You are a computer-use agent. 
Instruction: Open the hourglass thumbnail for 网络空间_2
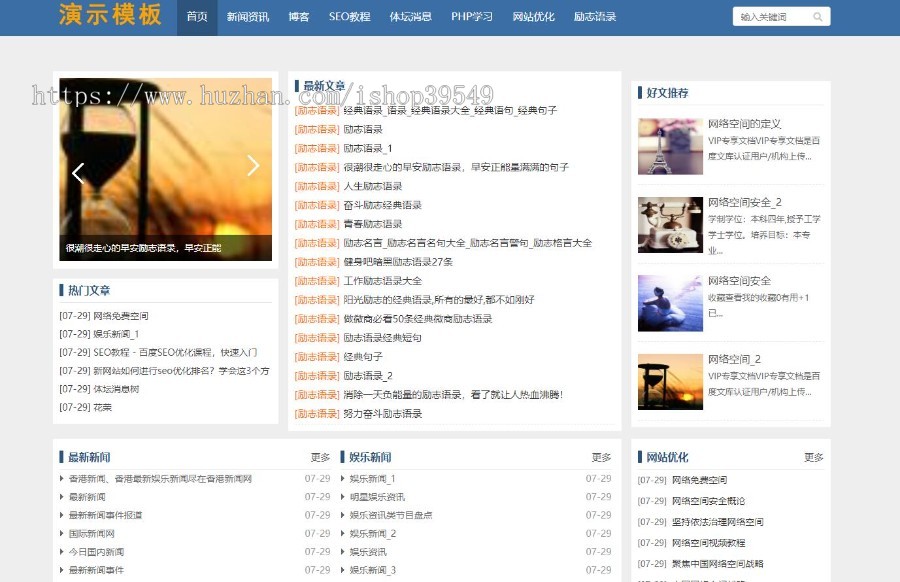click(x=670, y=382)
